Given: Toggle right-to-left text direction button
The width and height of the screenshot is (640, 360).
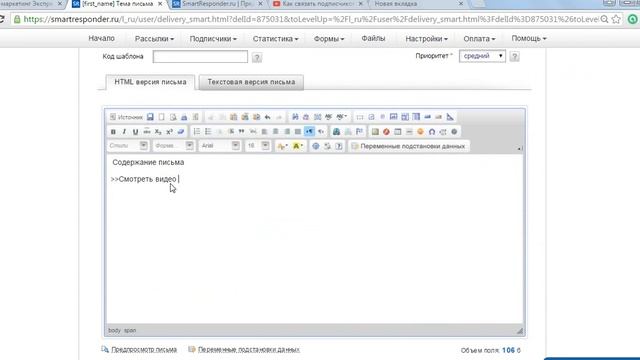Looking at the screenshot, I should [x=321, y=132].
